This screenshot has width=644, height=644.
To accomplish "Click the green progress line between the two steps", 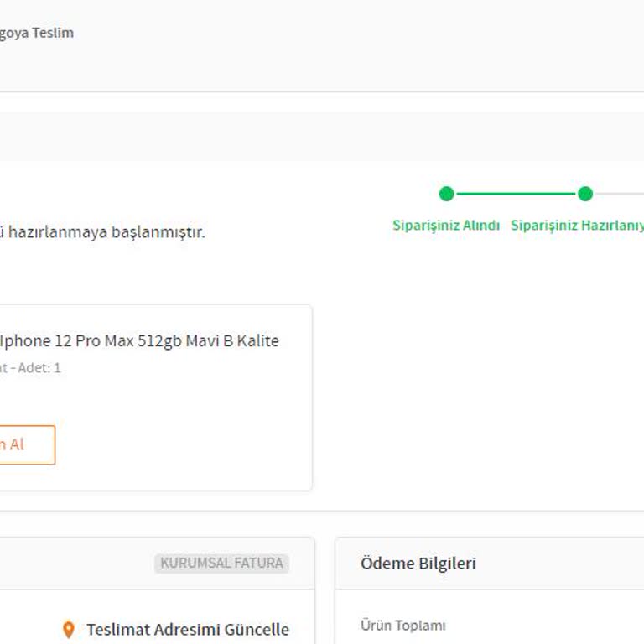I will [x=516, y=194].
